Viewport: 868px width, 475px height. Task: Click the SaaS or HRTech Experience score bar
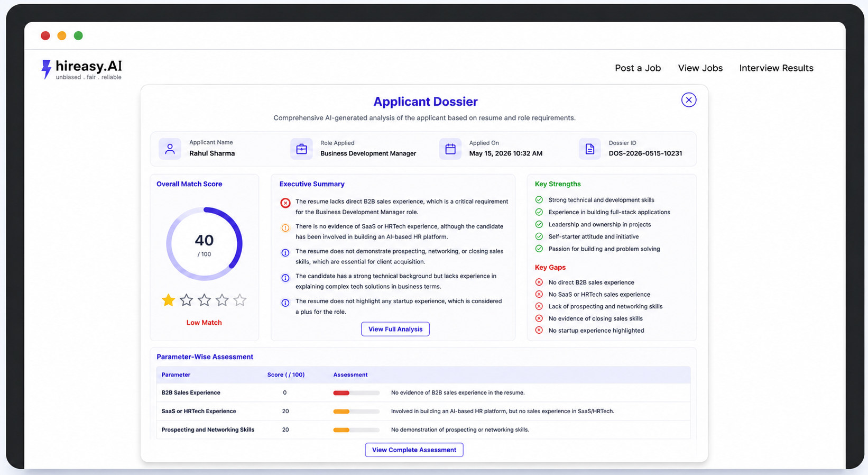[x=356, y=412]
